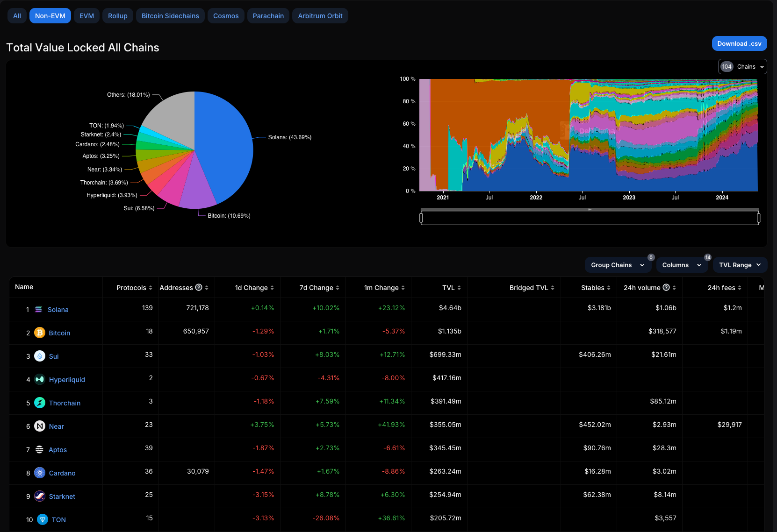Click the Bitcoin chain logo icon
Screen dimensions: 777x532
coord(40,333)
